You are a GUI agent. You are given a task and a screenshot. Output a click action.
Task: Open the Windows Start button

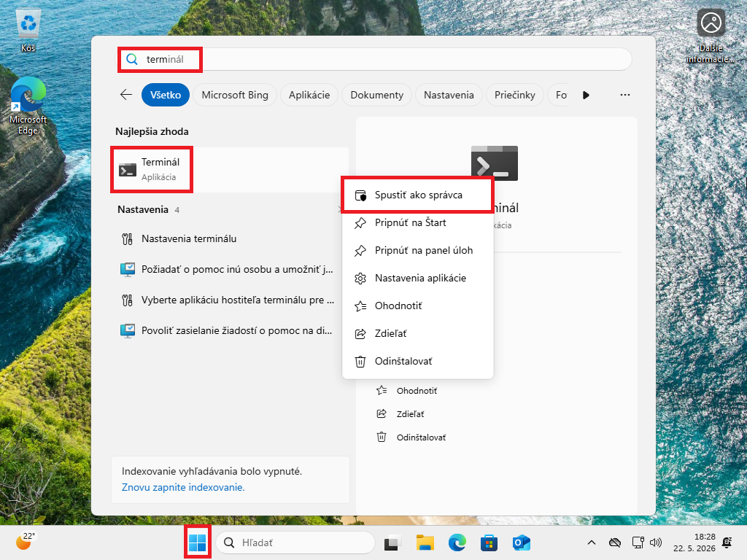coord(197,542)
